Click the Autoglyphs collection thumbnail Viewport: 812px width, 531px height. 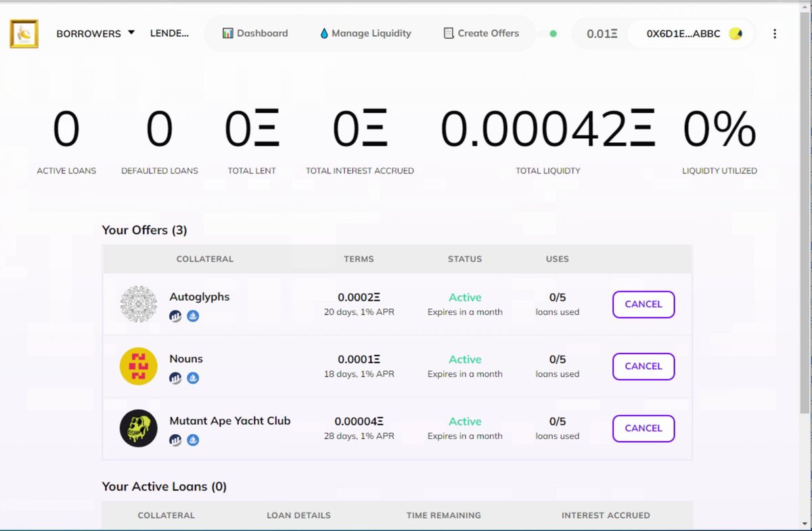pos(139,304)
